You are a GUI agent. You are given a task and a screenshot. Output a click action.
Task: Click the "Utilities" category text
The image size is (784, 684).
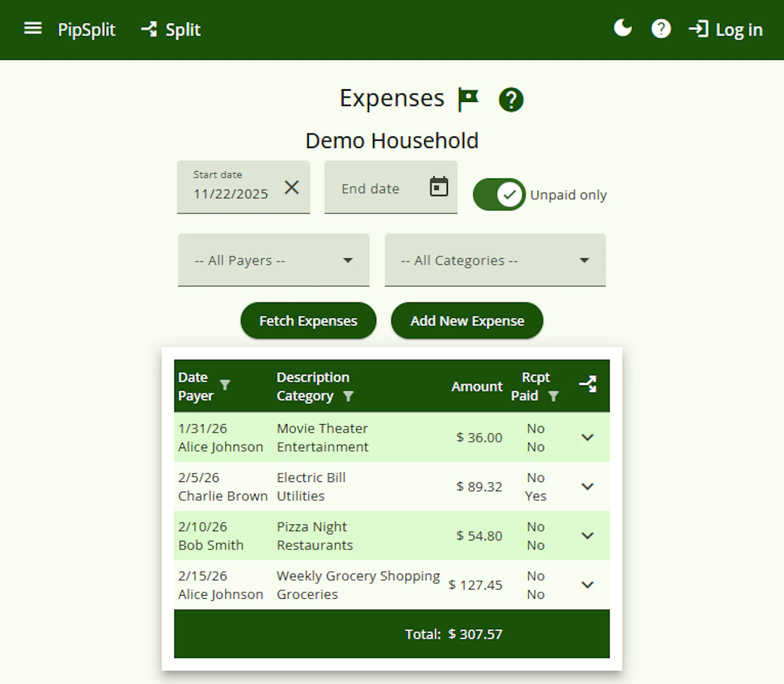300,496
